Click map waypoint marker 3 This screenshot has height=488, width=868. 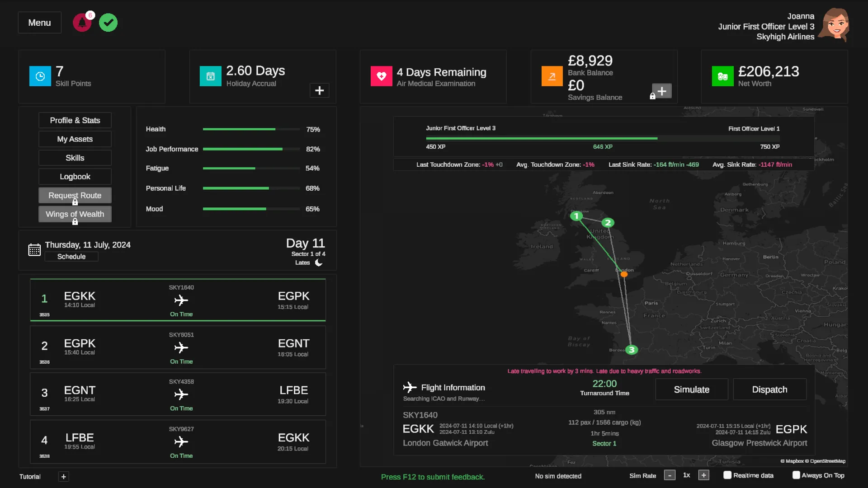click(x=632, y=350)
